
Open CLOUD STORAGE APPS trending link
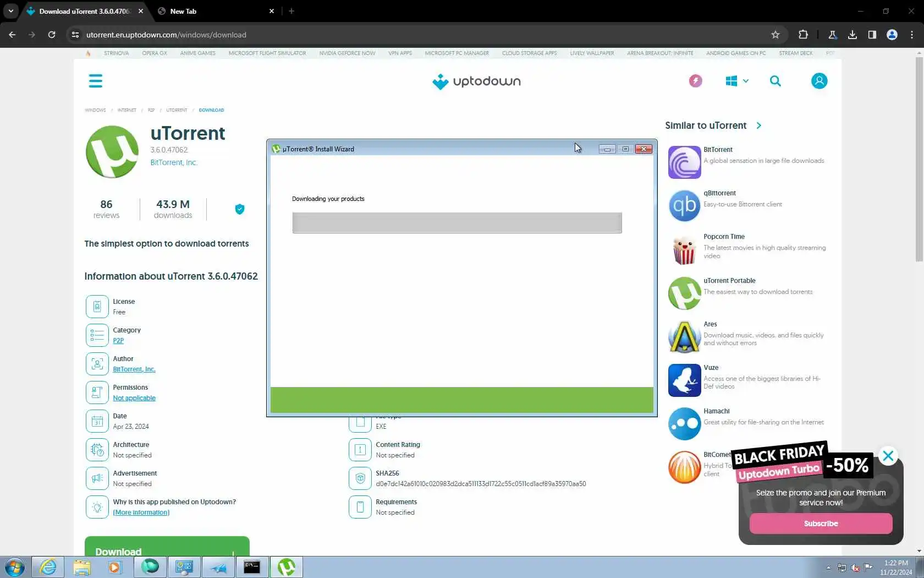(x=529, y=53)
